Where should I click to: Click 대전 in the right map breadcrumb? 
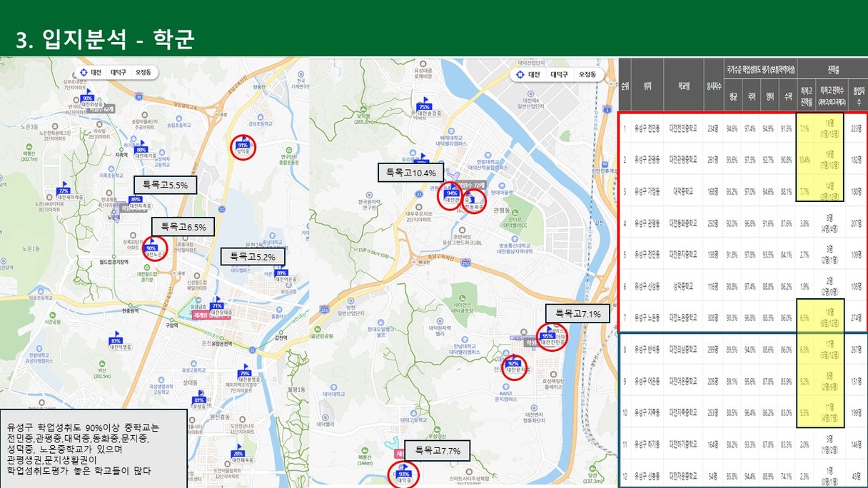click(533, 75)
